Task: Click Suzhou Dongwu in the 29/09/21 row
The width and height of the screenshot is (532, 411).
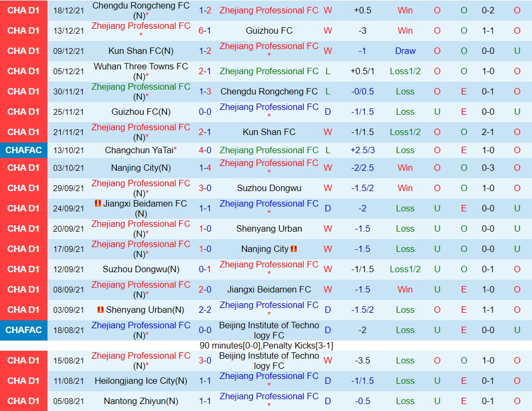Action: coord(269,188)
